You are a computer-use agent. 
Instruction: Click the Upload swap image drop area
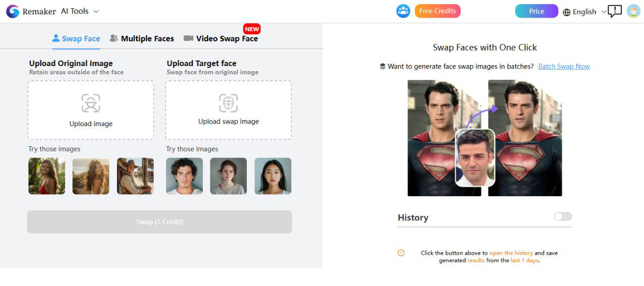(229, 110)
